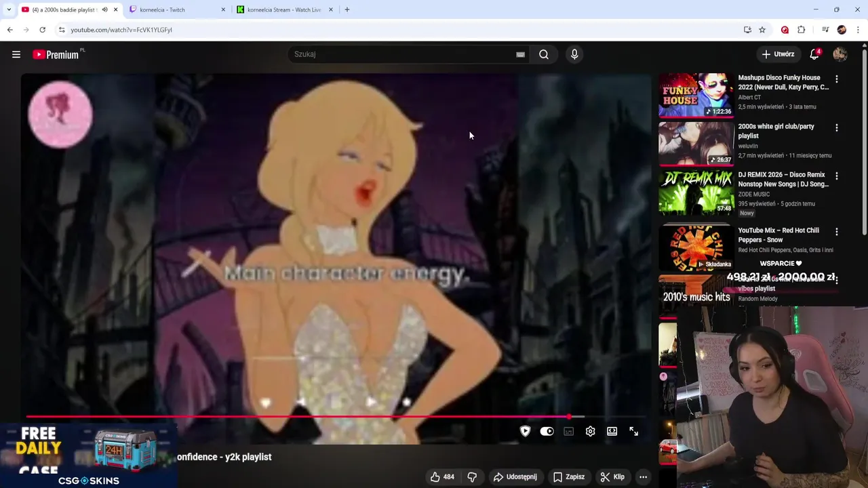Open a new browser tab
Viewport: 868px width, 488px height.
point(347,9)
